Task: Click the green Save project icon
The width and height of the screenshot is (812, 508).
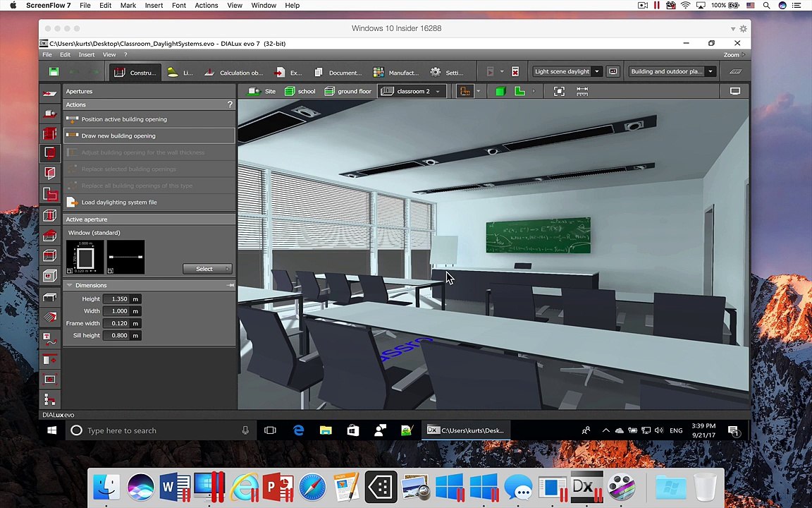Action: click(x=54, y=71)
